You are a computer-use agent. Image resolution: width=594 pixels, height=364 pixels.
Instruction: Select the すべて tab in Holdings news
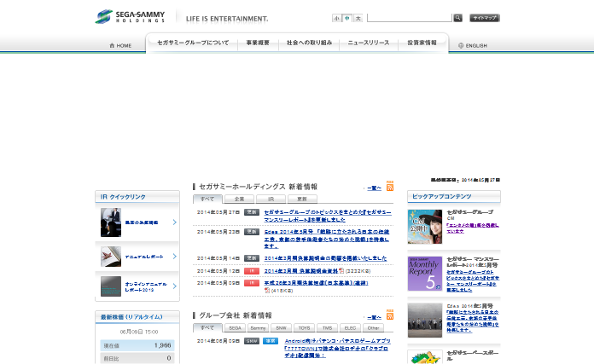coord(207,199)
